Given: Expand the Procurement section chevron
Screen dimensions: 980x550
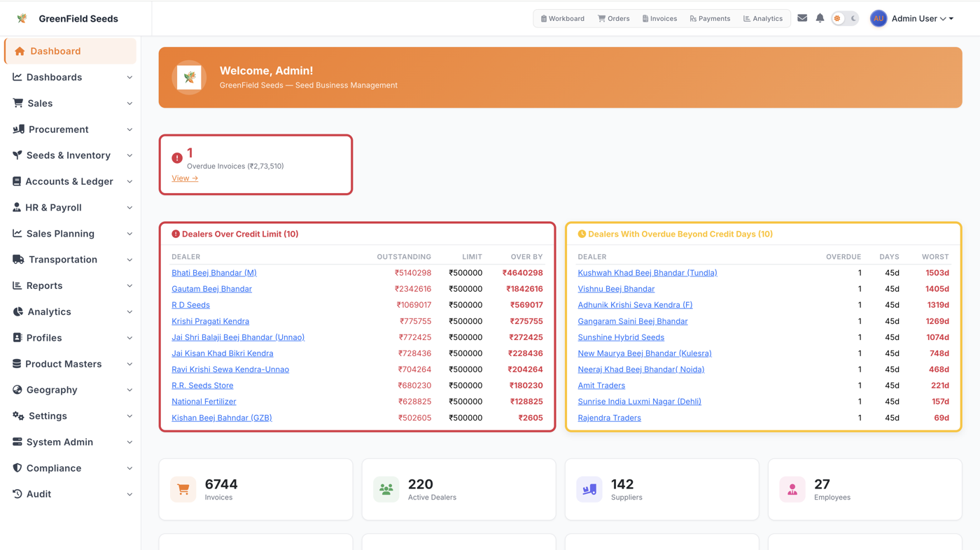Looking at the screenshot, I should 129,129.
